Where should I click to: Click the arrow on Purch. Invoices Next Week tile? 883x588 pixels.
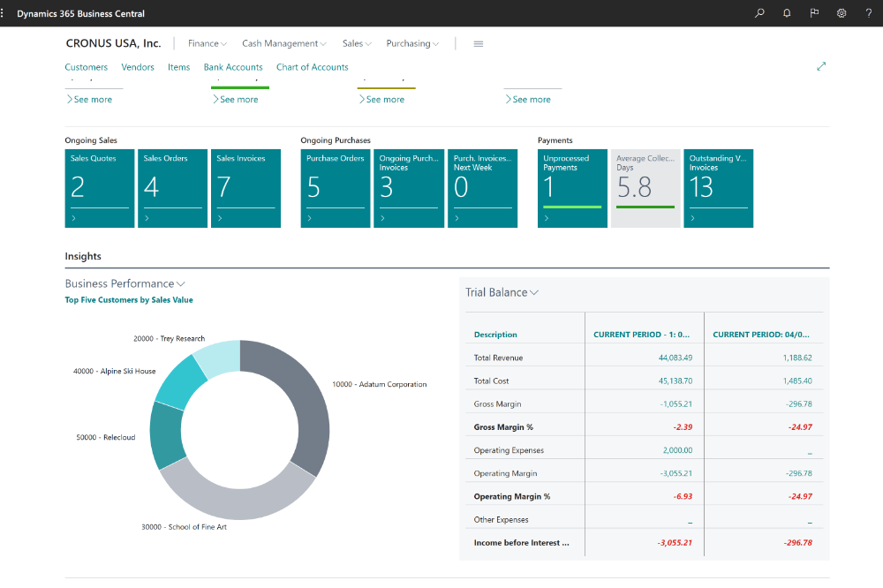point(457,218)
